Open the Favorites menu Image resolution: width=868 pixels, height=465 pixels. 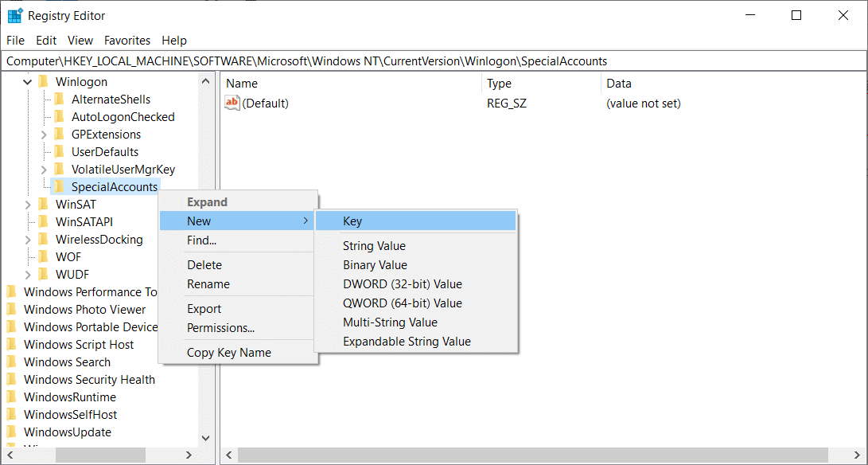(127, 41)
